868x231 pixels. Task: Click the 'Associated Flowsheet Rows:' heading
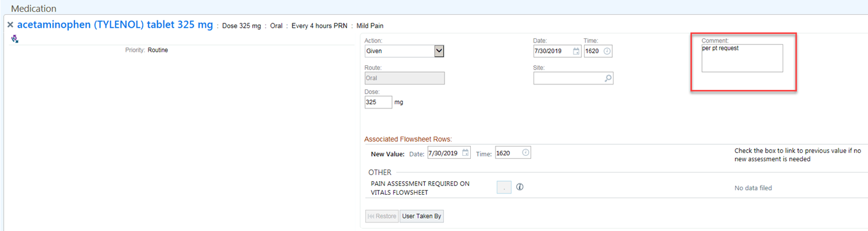(408, 139)
